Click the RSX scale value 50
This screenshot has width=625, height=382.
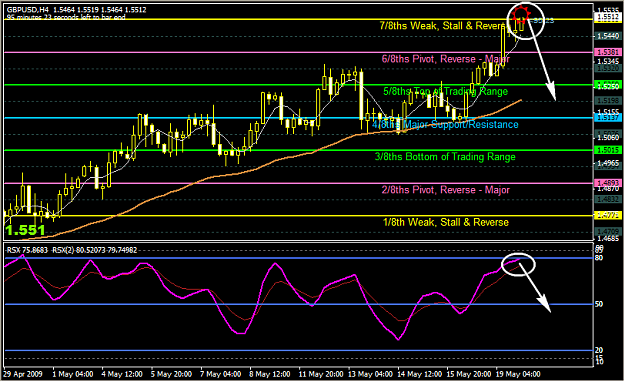(599, 304)
